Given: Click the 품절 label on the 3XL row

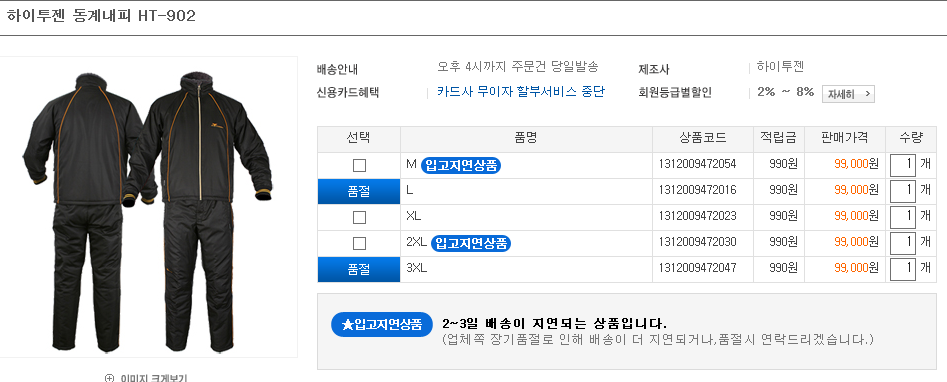Looking at the screenshot, I should pyautogui.click(x=359, y=269).
